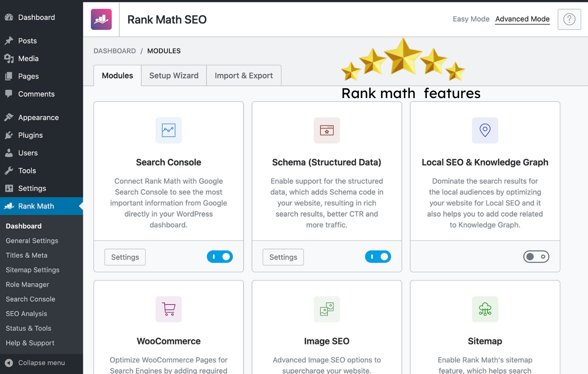
Task: Open Search Console module Settings button
Action: coord(125,257)
